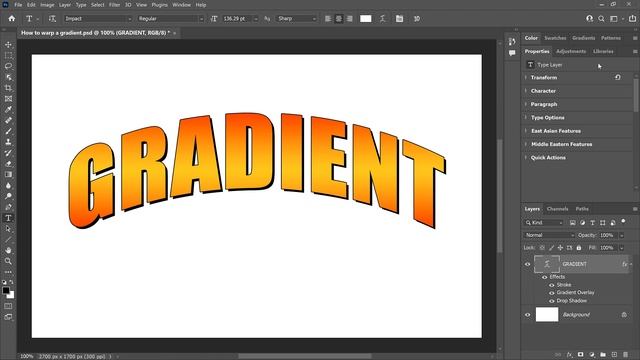Filter layers by type layers
This screenshot has width=640, height=360.
click(x=593, y=222)
